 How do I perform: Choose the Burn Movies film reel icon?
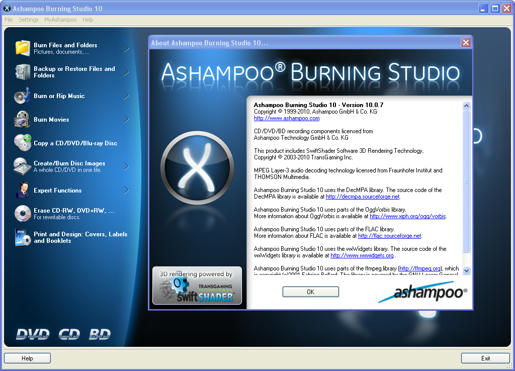[x=22, y=119]
